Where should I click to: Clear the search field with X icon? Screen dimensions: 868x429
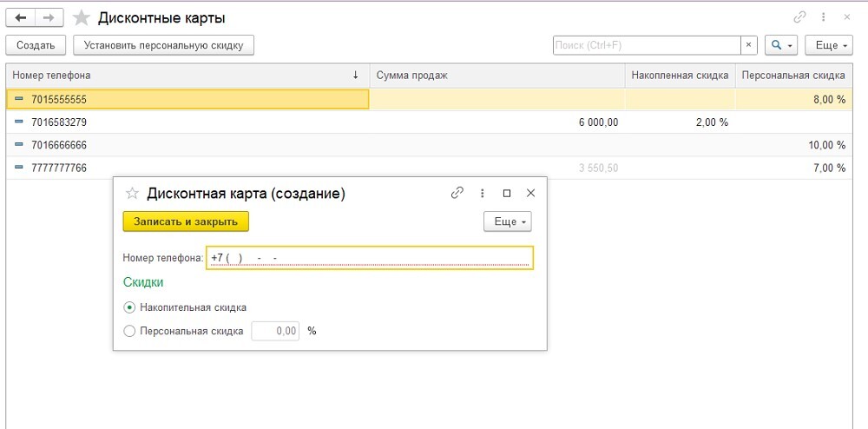749,45
